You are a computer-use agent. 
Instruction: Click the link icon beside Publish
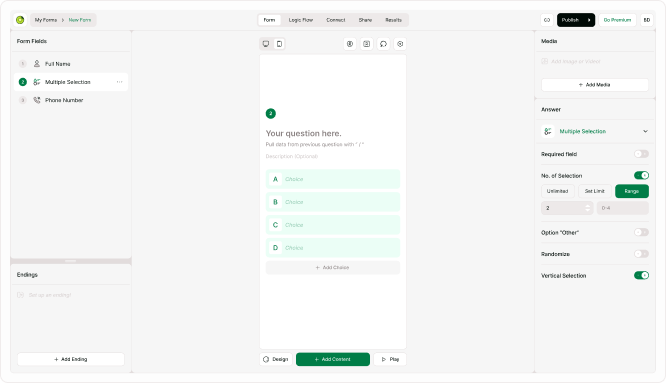547,20
